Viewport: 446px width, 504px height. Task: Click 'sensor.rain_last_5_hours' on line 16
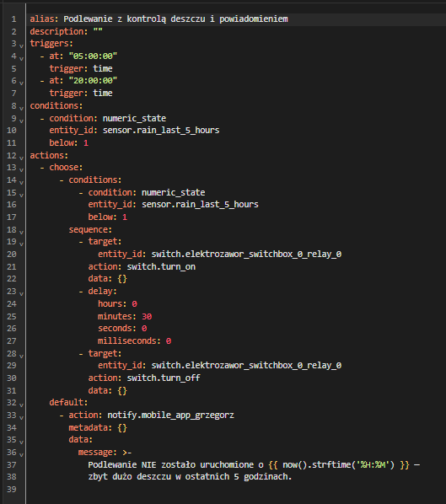click(x=200, y=205)
